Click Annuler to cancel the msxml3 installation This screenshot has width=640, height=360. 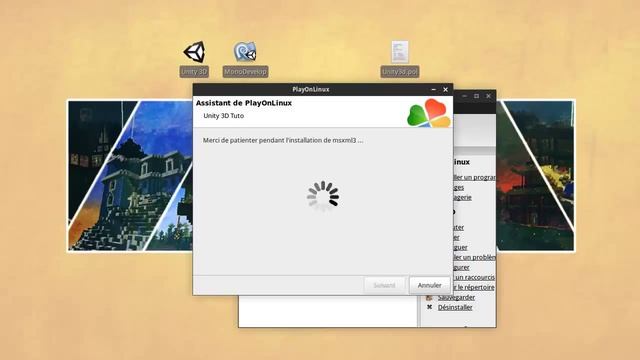point(429,285)
